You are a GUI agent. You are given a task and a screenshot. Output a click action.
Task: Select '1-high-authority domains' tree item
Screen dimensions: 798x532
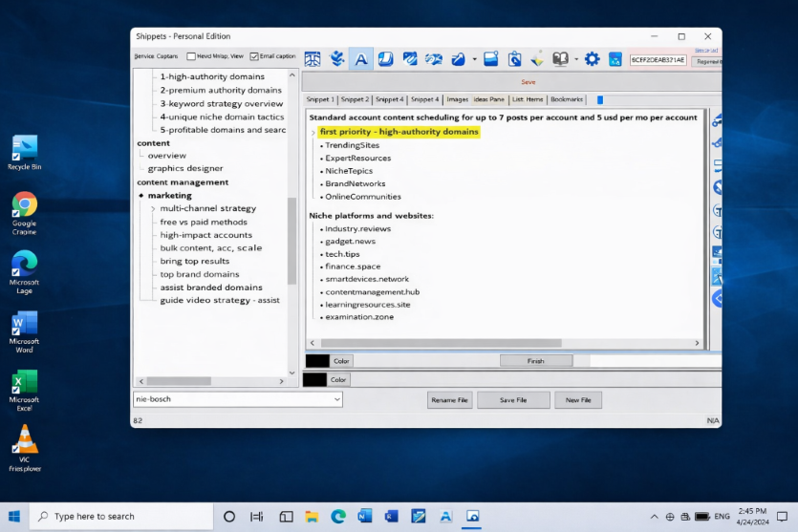pos(212,76)
